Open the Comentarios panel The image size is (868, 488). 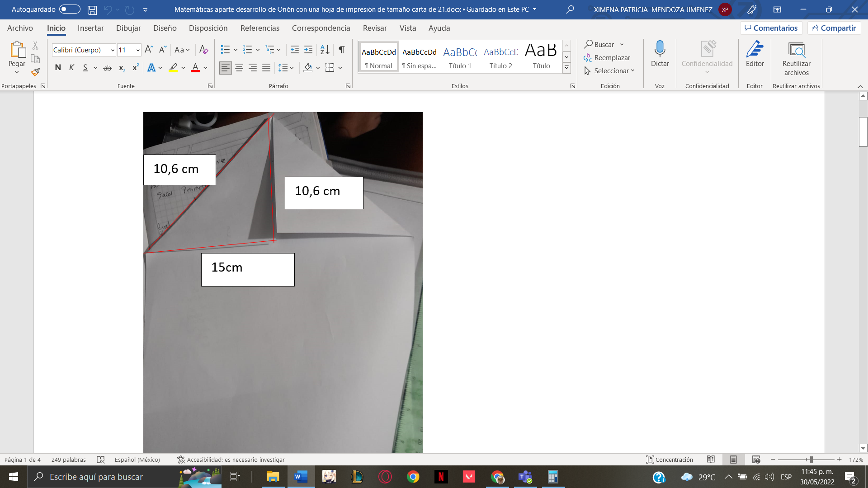tap(771, 28)
